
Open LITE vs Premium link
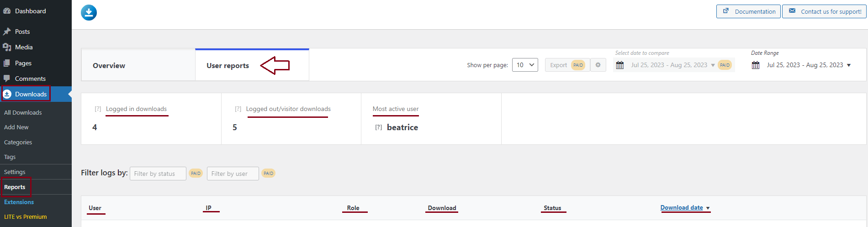(x=26, y=216)
